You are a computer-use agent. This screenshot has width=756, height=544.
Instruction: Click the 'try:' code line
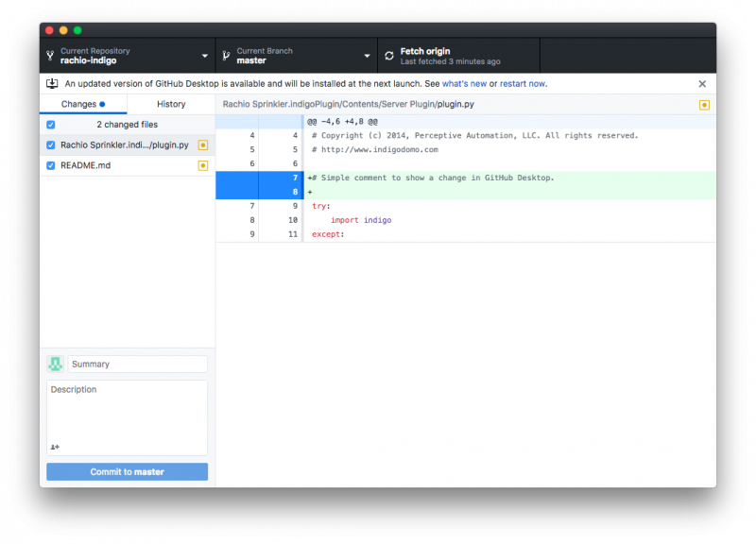tap(321, 206)
